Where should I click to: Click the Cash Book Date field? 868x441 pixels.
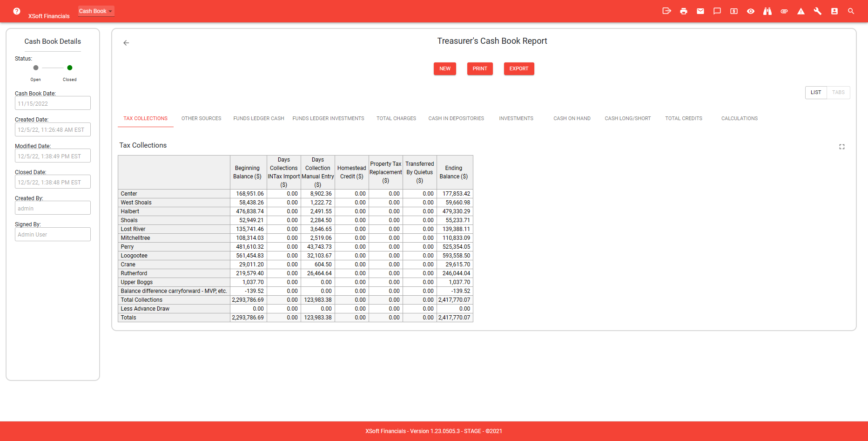[x=53, y=103]
